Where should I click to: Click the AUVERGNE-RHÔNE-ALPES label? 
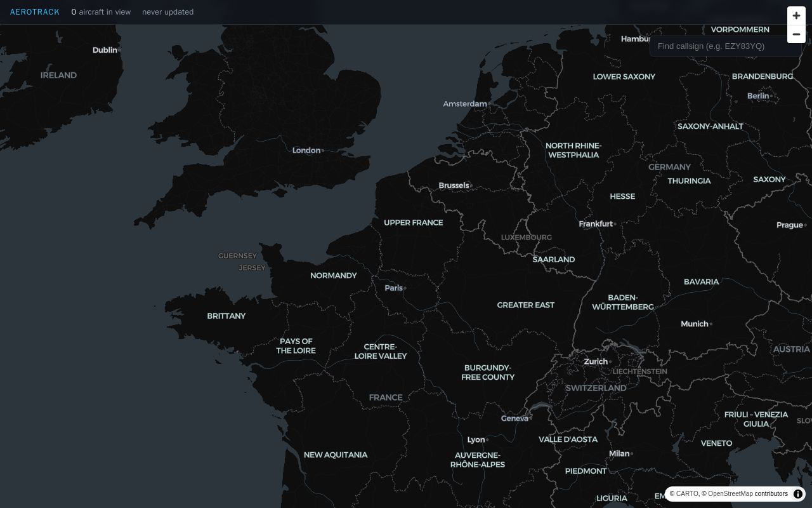click(x=478, y=460)
